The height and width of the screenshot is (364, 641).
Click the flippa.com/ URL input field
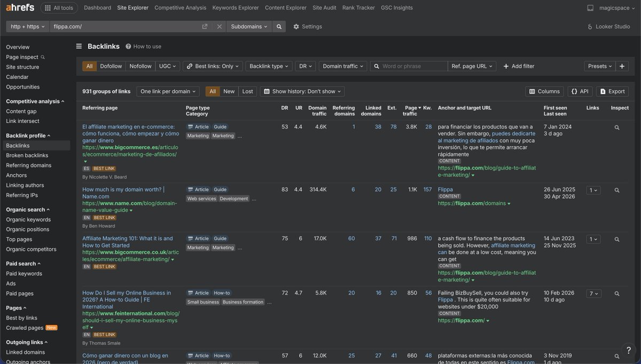coord(126,27)
